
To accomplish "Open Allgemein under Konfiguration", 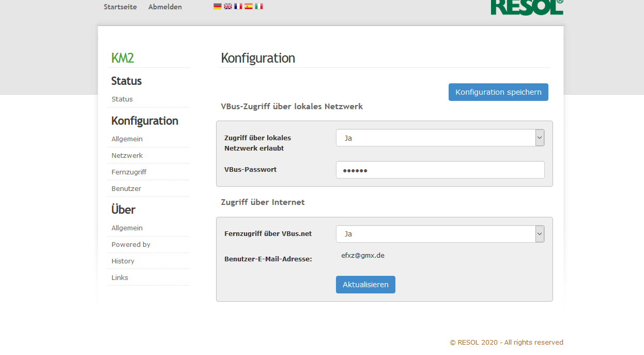I will (127, 139).
